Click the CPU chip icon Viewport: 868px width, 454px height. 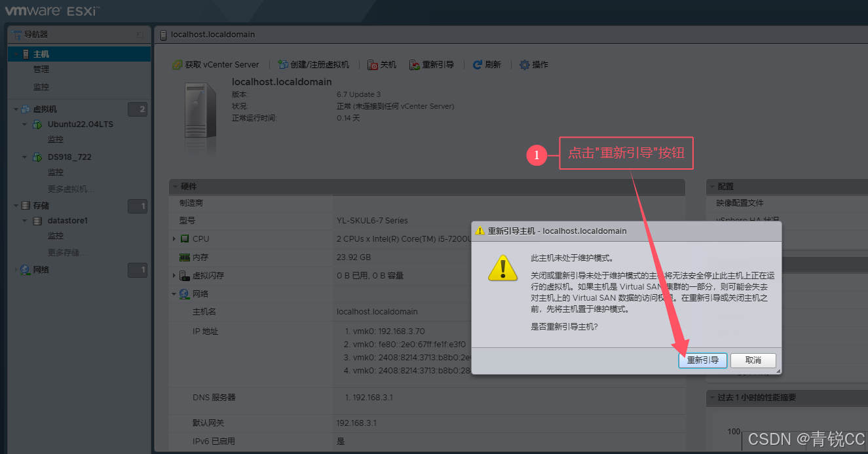pyautogui.click(x=185, y=239)
